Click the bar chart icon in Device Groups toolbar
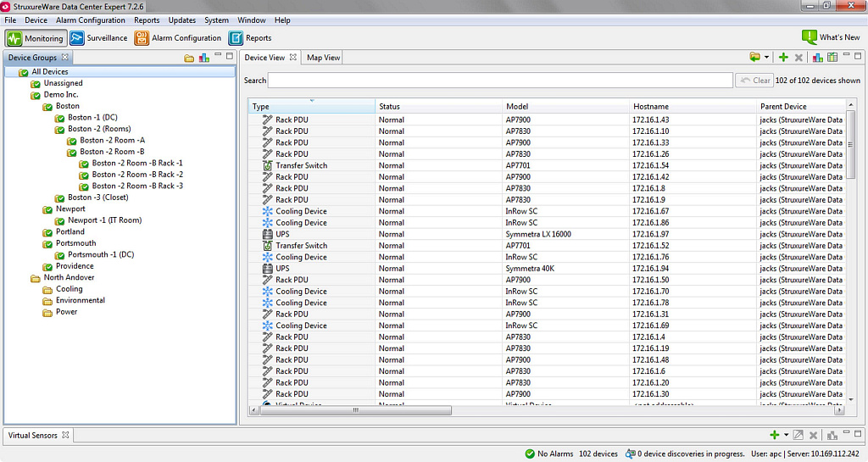868x462 pixels. 204,58
